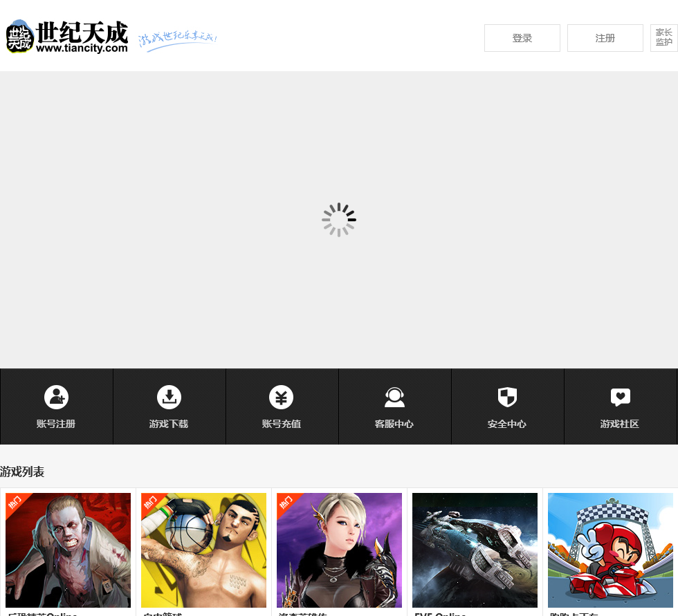Open the red kart racing thumbnail

click(610, 550)
